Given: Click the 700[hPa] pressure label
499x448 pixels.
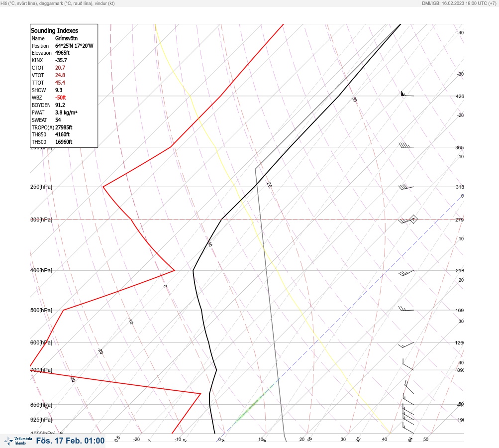Looking at the screenshot, I should pyautogui.click(x=41, y=370).
